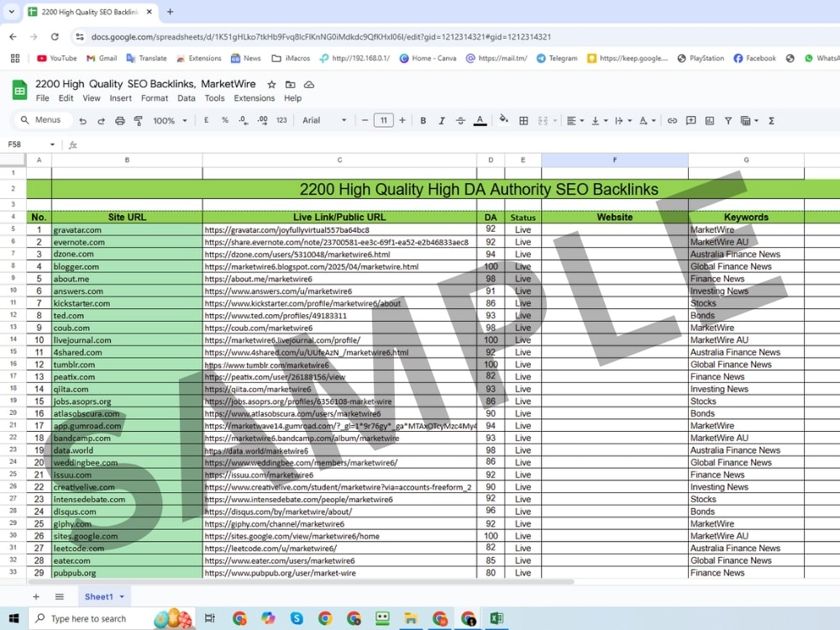
Task: Open Google Sheets home logo
Action: point(20,90)
